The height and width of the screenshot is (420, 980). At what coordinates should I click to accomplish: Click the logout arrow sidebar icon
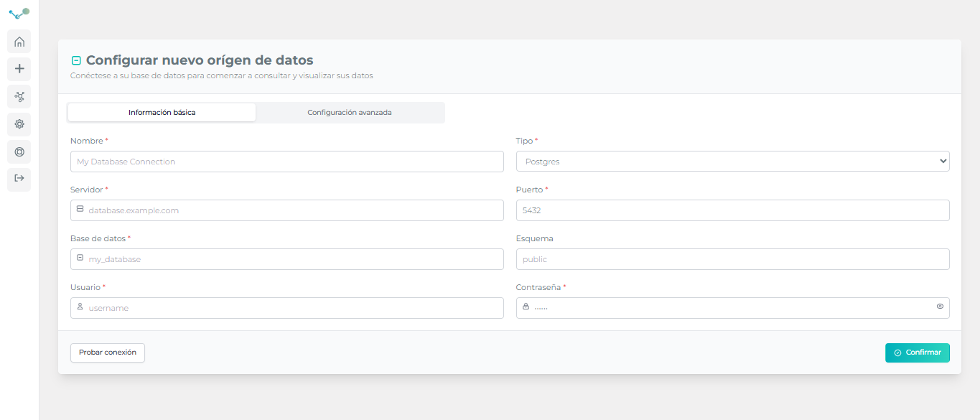[x=19, y=179]
